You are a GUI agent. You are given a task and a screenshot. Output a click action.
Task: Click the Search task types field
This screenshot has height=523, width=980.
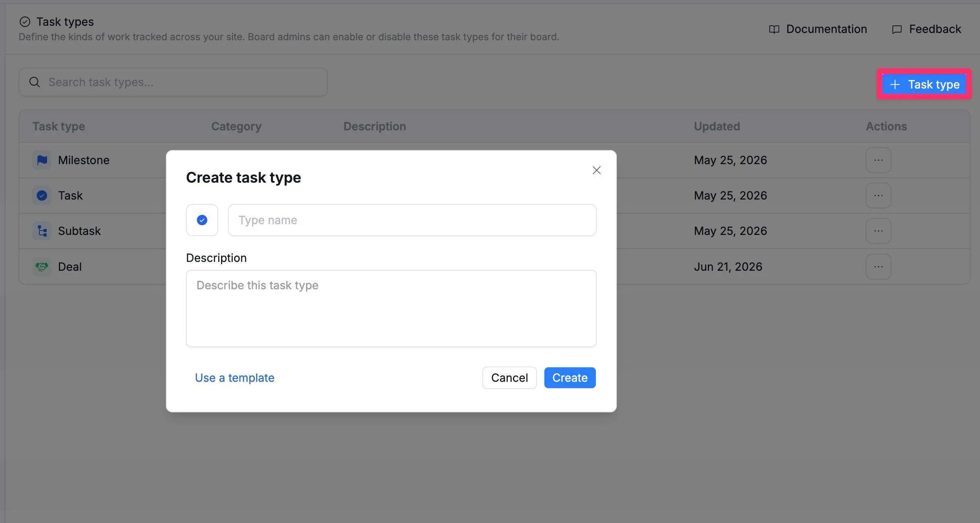[173, 82]
